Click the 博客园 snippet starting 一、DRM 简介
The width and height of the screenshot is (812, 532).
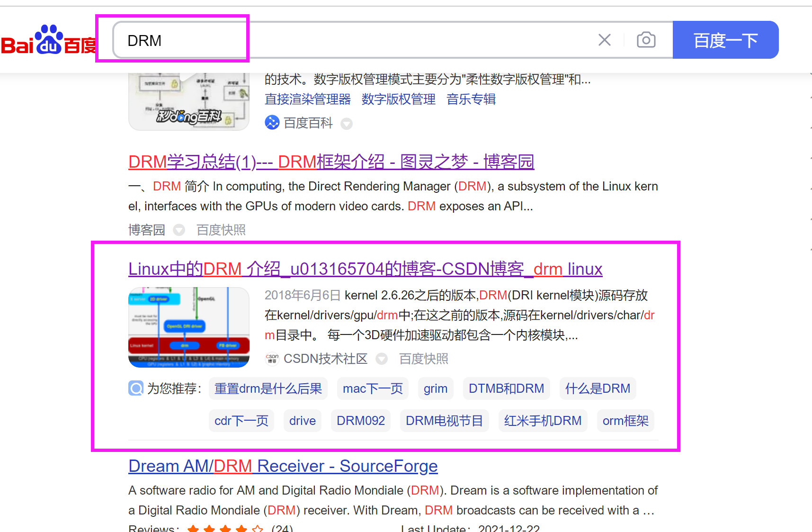pos(393,196)
